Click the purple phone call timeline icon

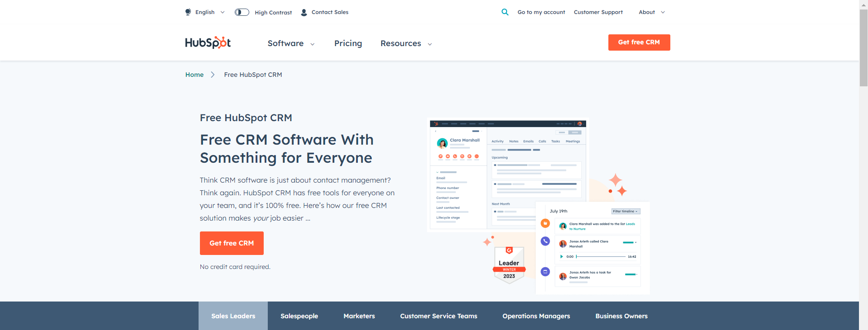click(x=545, y=241)
